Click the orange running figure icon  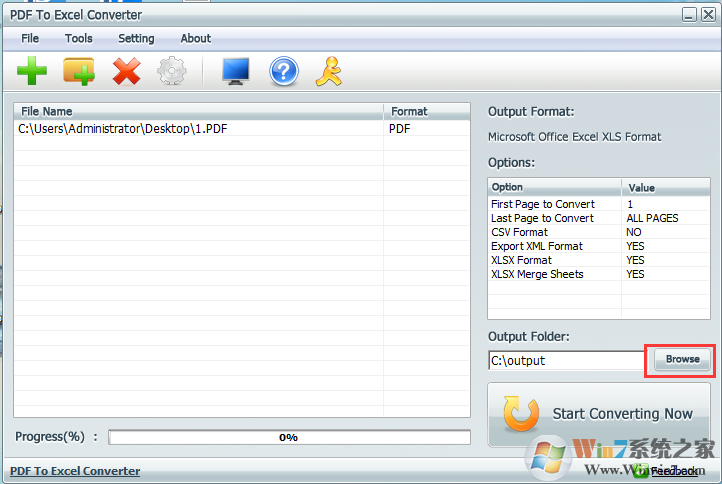tap(329, 71)
